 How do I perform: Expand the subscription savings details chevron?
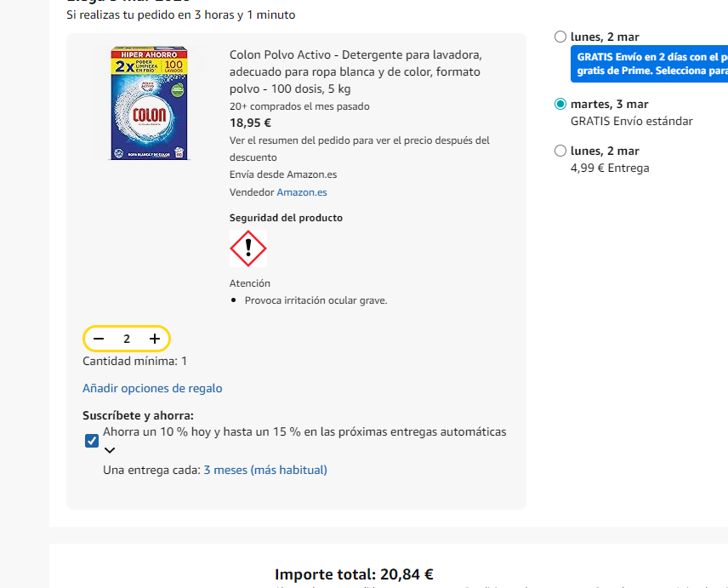(109, 450)
